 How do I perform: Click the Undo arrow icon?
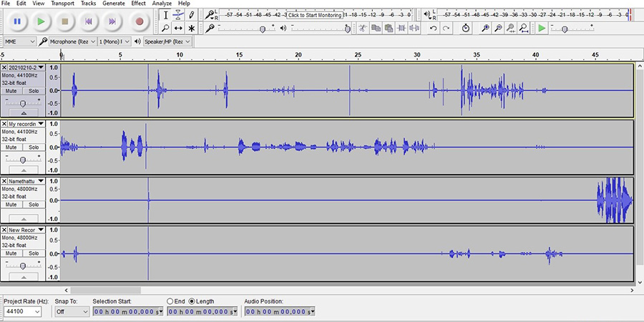point(433,29)
